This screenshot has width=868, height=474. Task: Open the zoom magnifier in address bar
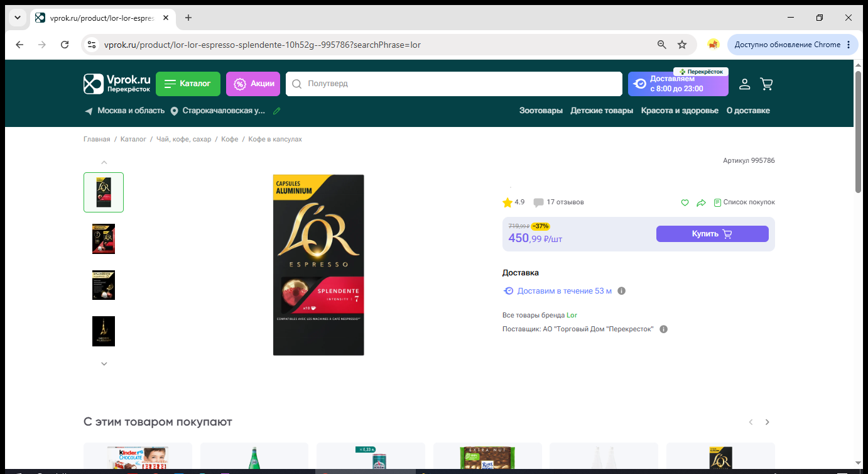click(661, 45)
